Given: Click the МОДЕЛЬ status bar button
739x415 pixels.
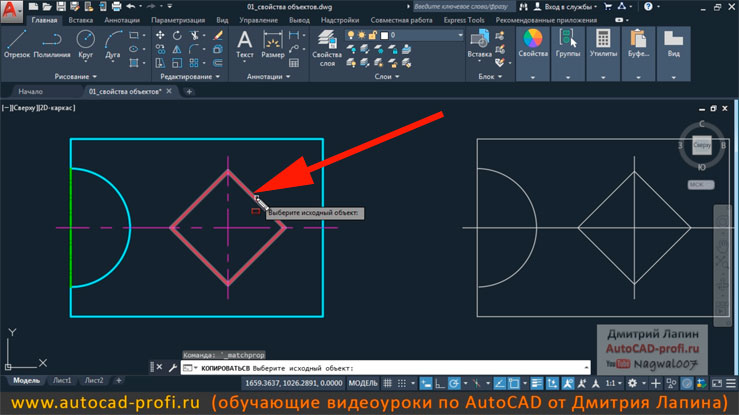Looking at the screenshot, I should click(363, 383).
